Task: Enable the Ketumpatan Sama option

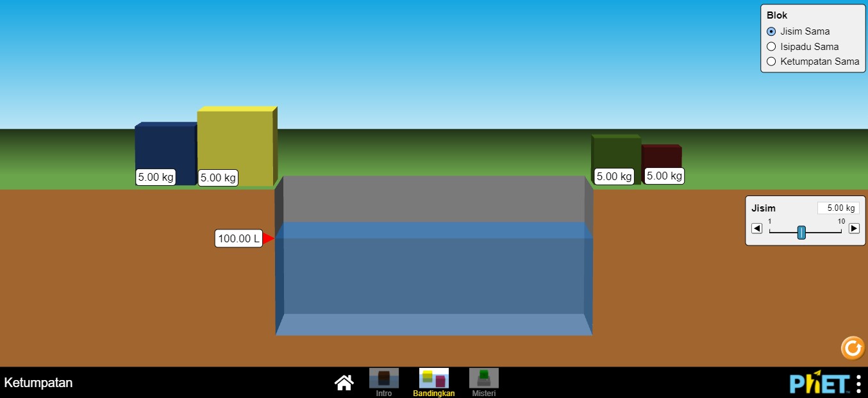Action: coord(771,62)
